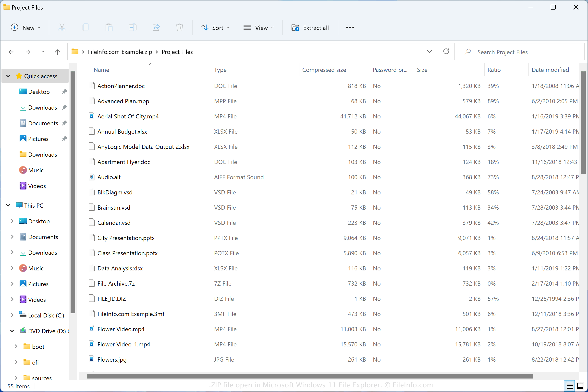Screen dimensions: 588x392
Task: Select the Date modified column header
Action: (x=550, y=70)
